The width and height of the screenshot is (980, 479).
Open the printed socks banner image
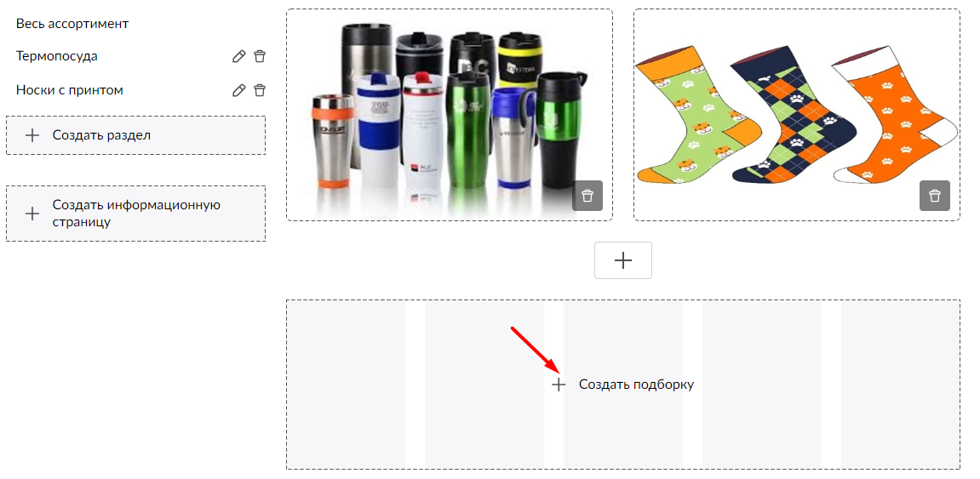pyautogui.click(x=797, y=114)
